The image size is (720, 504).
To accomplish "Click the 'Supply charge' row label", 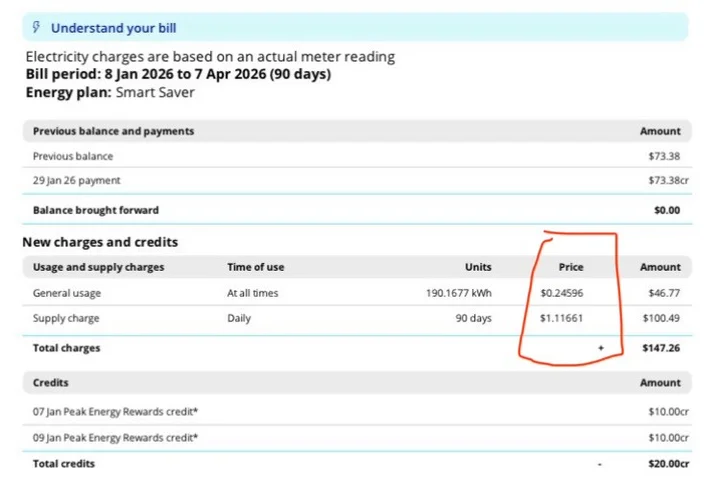I will (x=66, y=318).
